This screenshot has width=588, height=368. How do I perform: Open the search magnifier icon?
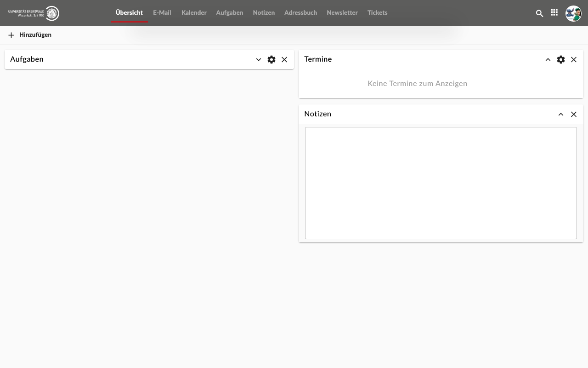[x=540, y=13]
